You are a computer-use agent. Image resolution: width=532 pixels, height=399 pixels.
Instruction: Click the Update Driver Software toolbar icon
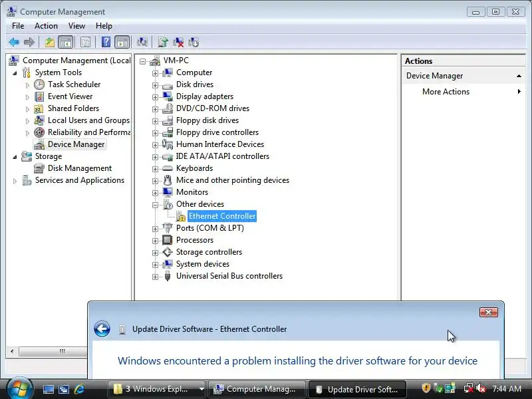(x=163, y=43)
